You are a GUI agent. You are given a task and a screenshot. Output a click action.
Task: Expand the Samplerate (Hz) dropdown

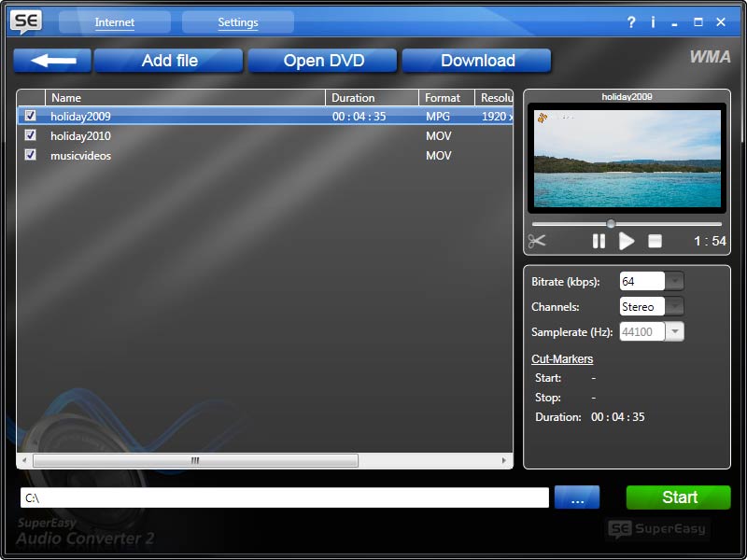click(674, 331)
